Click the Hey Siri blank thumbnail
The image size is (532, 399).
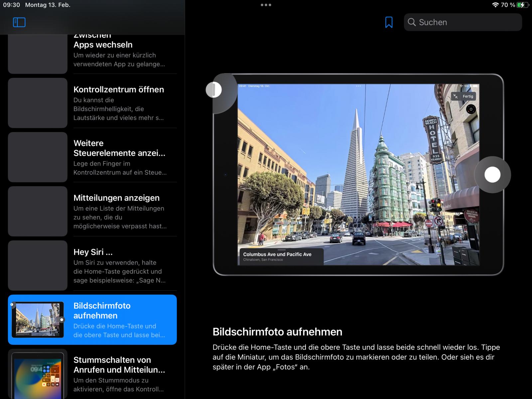tap(38, 266)
